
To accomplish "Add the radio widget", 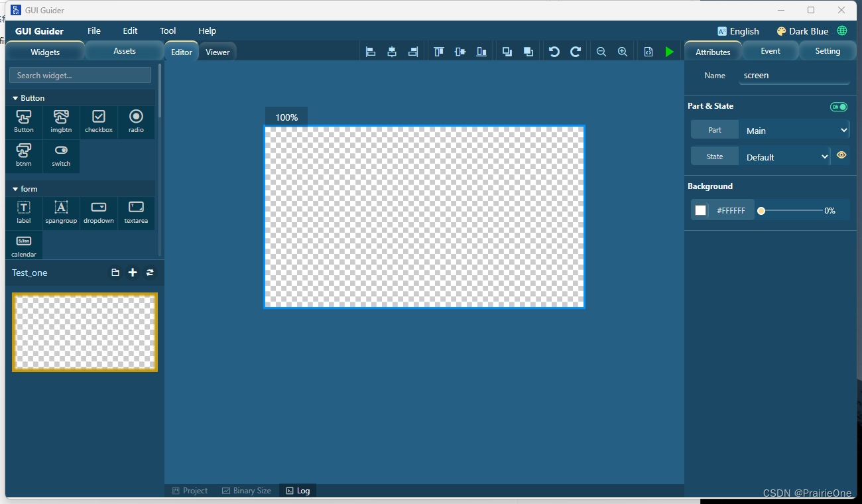I will tap(136, 122).
